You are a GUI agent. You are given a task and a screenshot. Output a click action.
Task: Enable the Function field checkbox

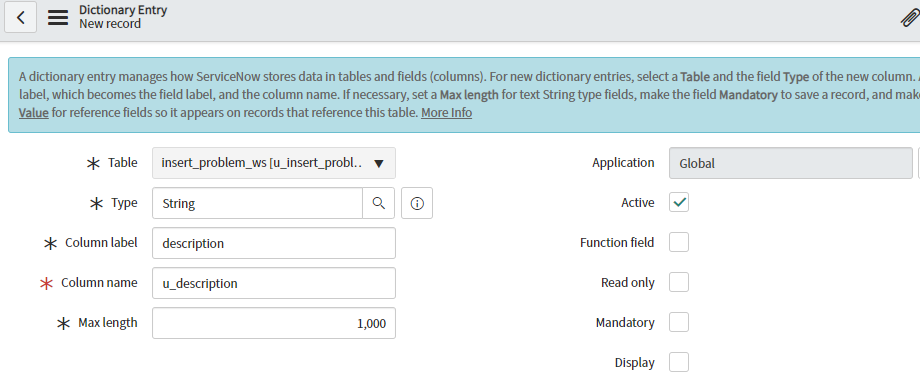679,242
